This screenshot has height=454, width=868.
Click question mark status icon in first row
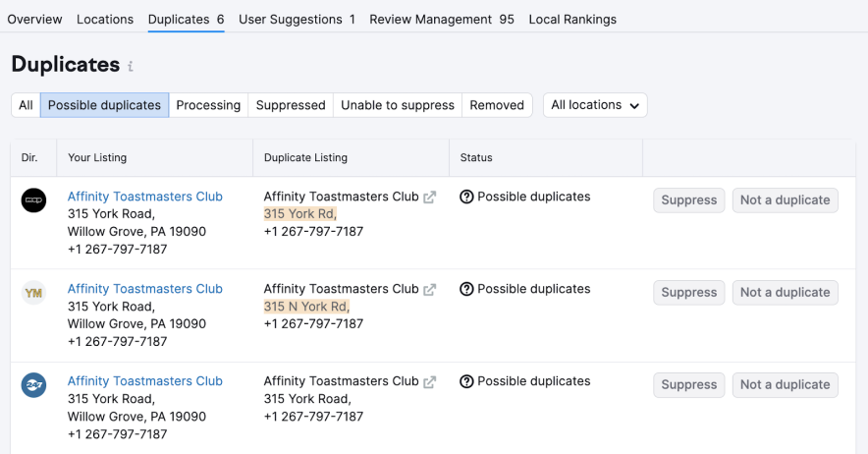[466, 197]
